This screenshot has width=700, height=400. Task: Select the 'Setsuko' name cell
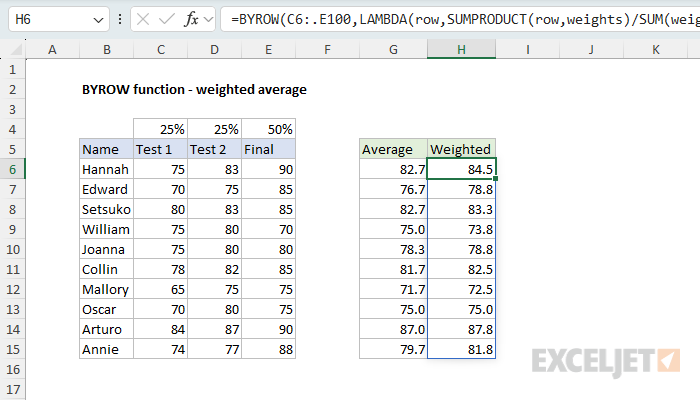[107, 209]
